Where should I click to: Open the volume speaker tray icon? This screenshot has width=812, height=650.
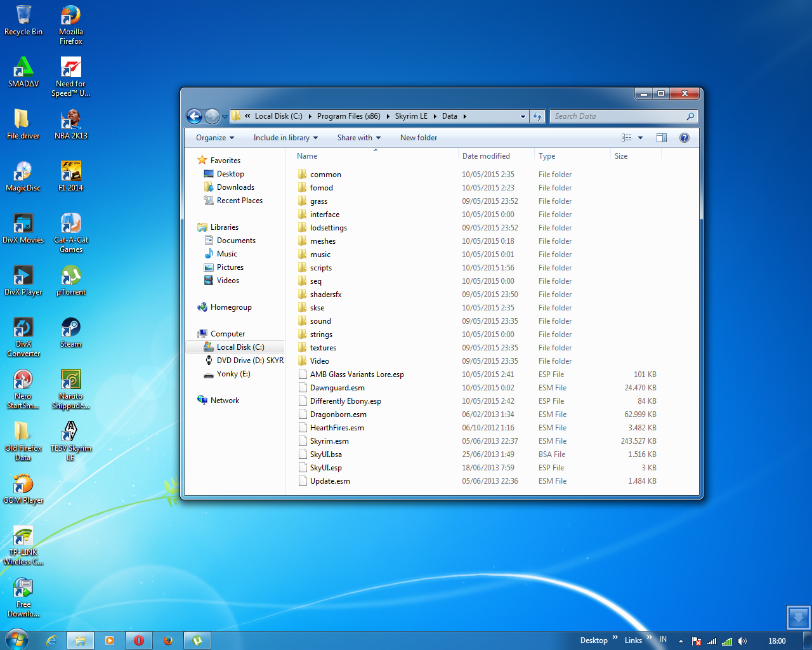click(x=742, y=641)
